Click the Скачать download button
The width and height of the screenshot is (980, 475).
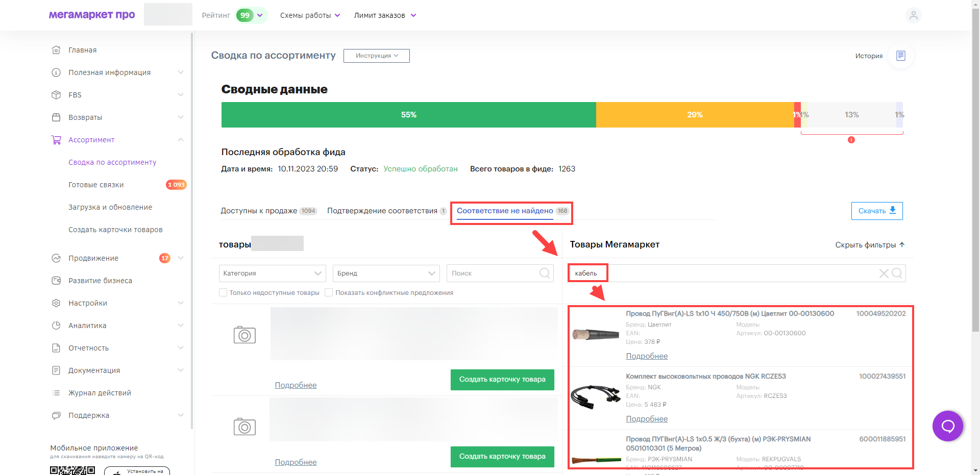coord(876,211)
